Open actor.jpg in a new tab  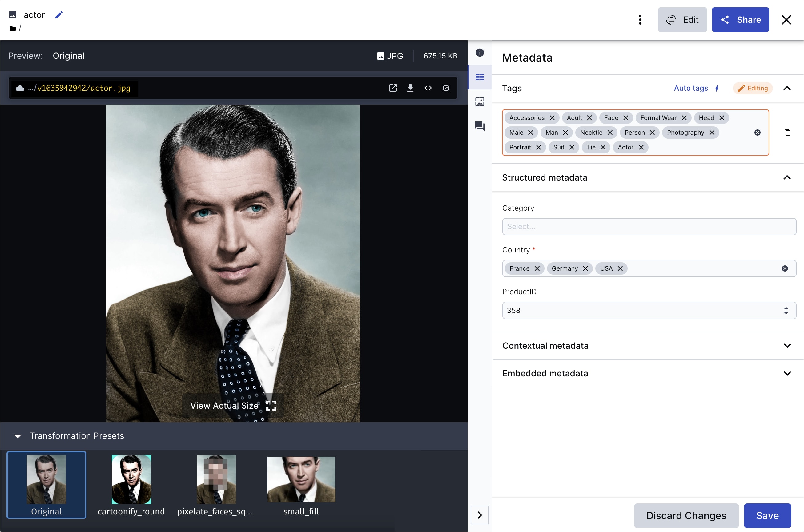(x=393, y=88)
